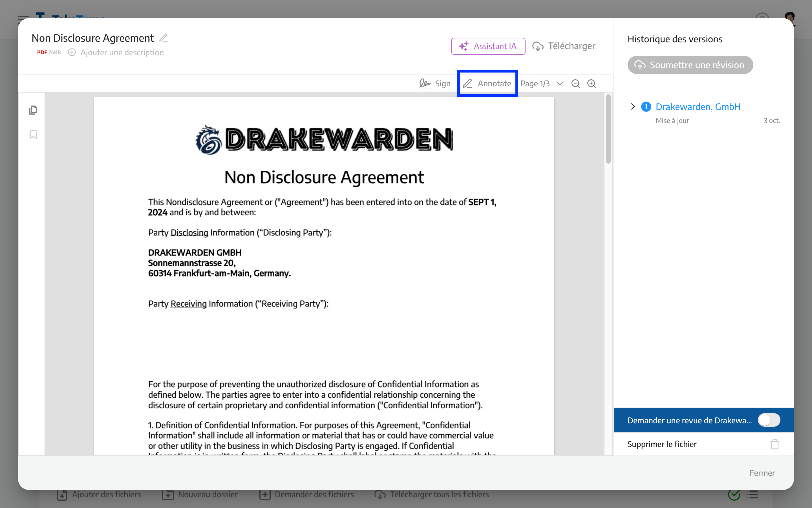Open the Drakewarden, GmbH version link
Image resolution: width=812 pixels, height=508 pixels.
698,106
